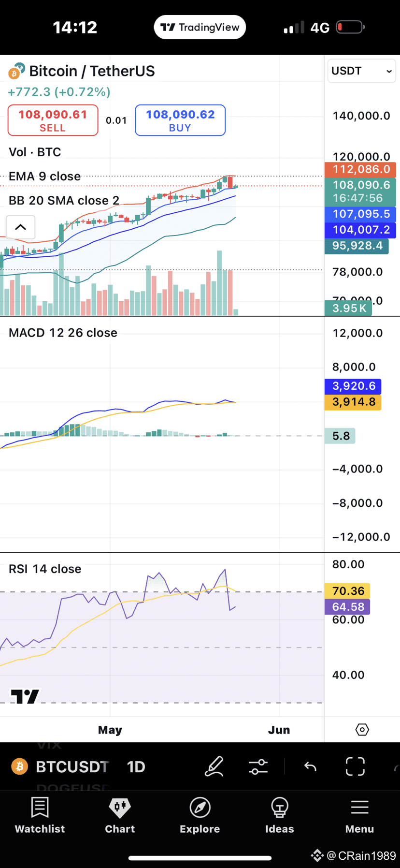Tap the TradingView pill at top
Image resolution: width=400 pixels, height=868 pixels.
pyautogui.click(x=200, y=27)
